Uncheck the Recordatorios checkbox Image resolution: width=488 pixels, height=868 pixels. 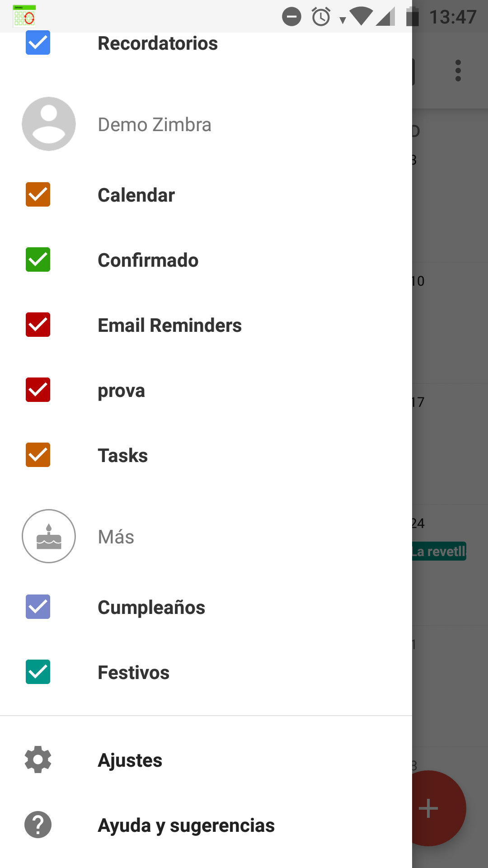point(38,42)
